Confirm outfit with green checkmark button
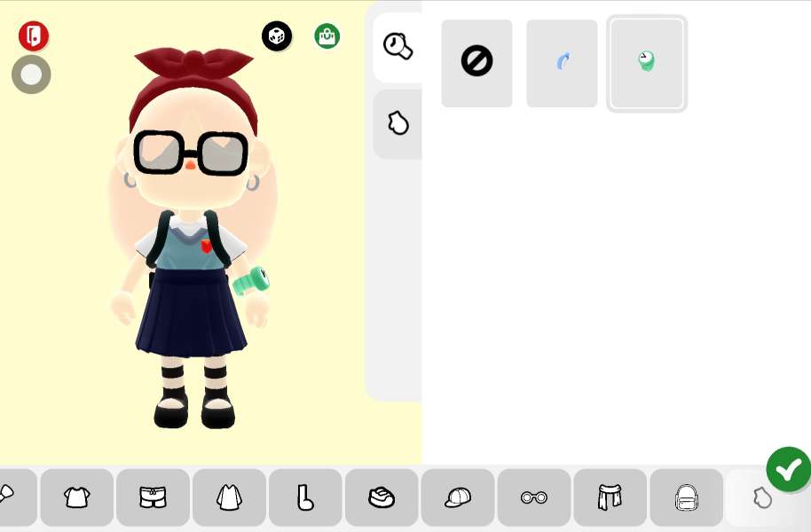The image size is (811, 532). [x=788, y=469]
